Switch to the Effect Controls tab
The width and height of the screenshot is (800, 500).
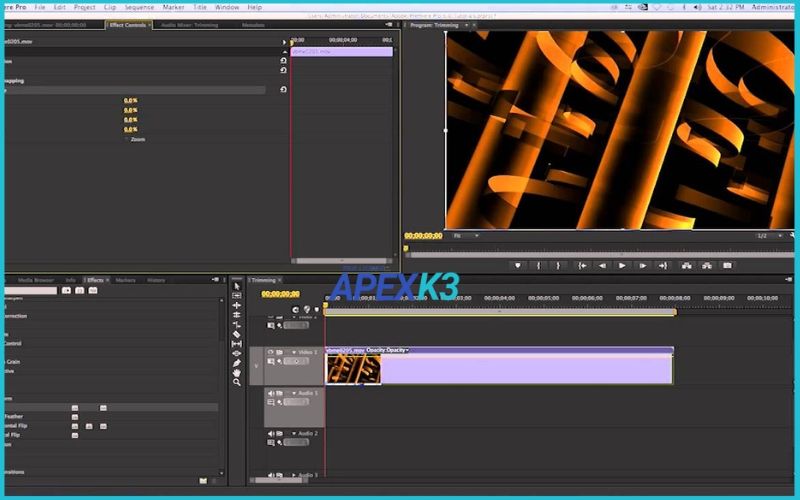coord(128,24)
